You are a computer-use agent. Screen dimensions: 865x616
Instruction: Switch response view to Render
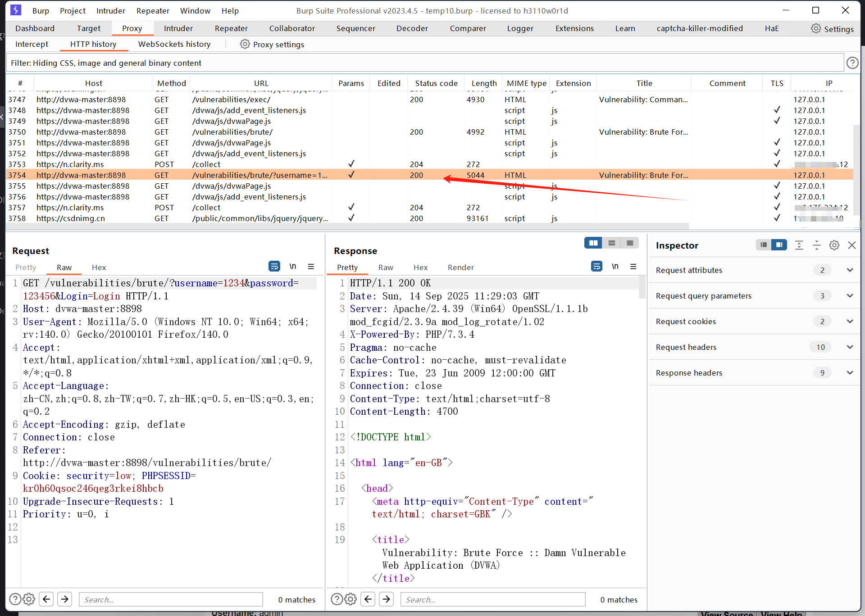[x=460, y=267]
